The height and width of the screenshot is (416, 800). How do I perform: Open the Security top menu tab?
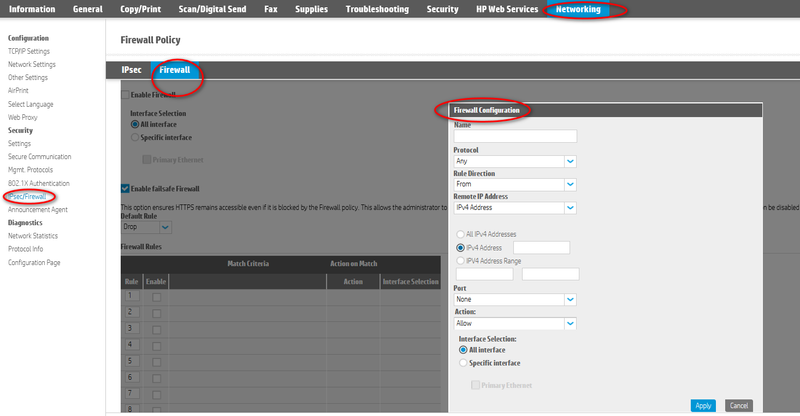[442, 9]
